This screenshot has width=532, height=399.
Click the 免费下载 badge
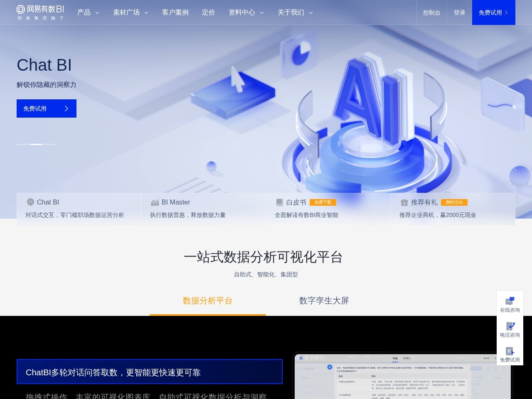323,202
